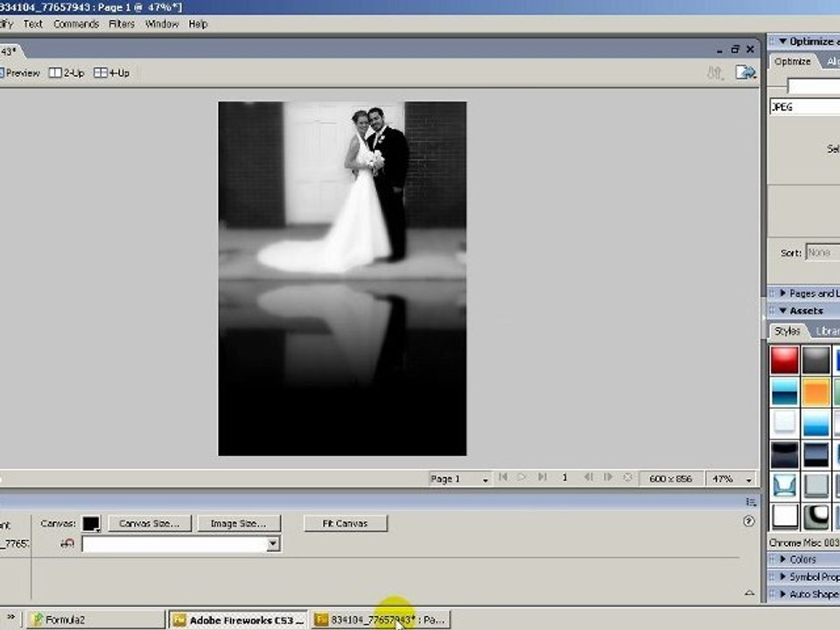
Task: Open the Text menu
Action: click(32, 24)
